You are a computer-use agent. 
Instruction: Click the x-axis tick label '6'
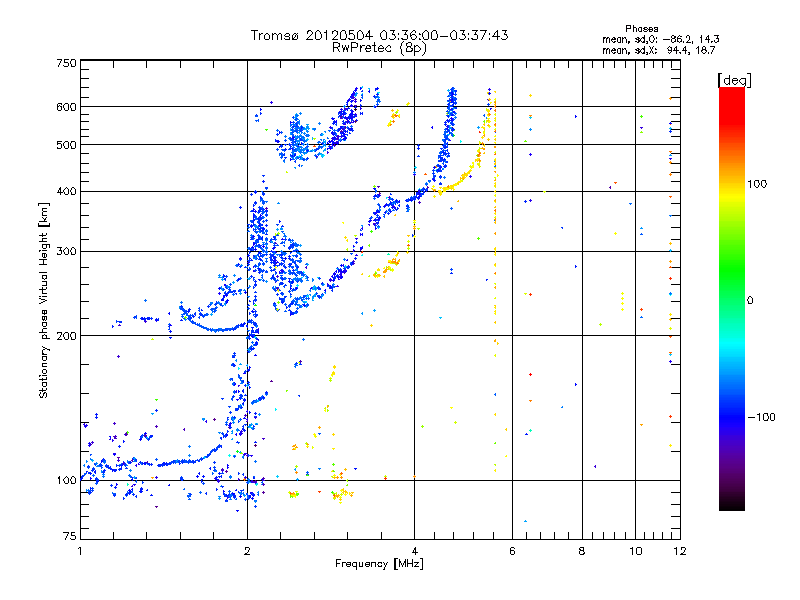(x=512, y=551)
